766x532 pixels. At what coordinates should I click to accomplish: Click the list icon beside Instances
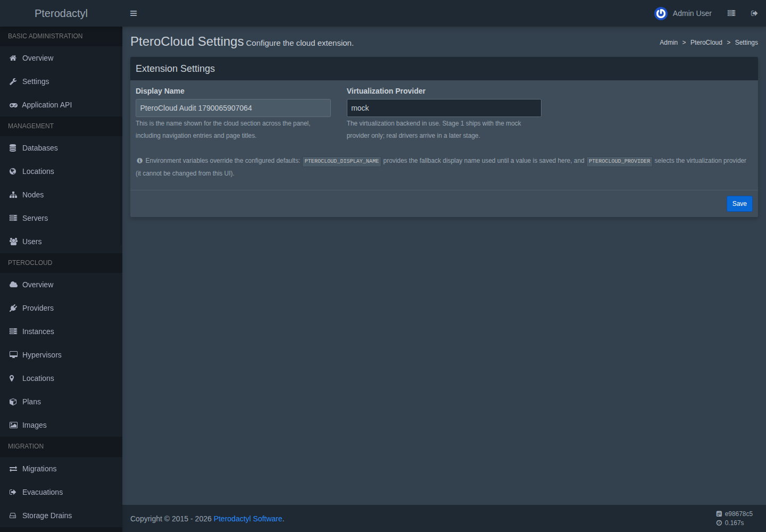coord(13,331)
